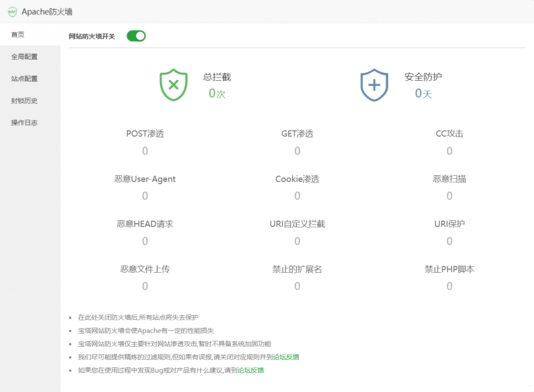
Task: Click the note about Apache性能损失
Action: pyautogui.click(x=146, y=330)
